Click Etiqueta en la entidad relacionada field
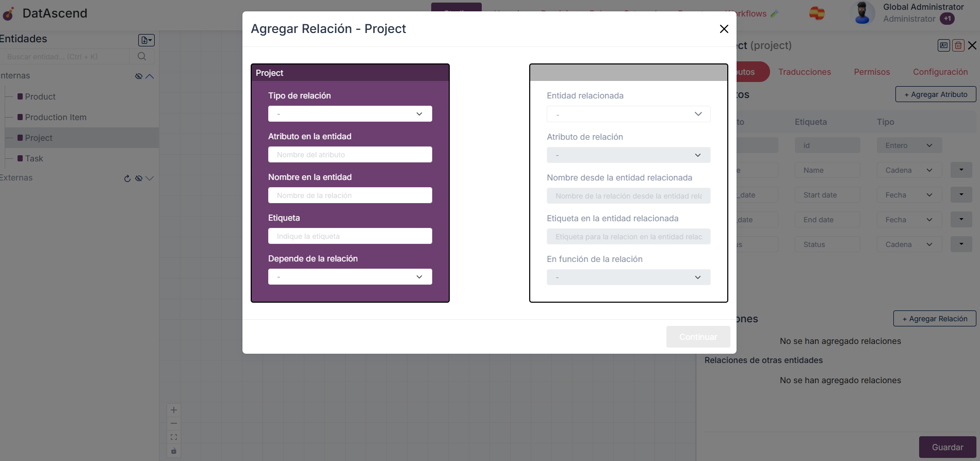This screenshot has height=461, width=980. 629,237
